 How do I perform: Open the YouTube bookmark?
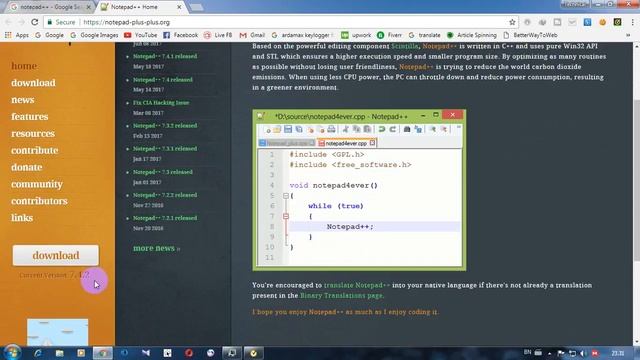coord(141,35)
